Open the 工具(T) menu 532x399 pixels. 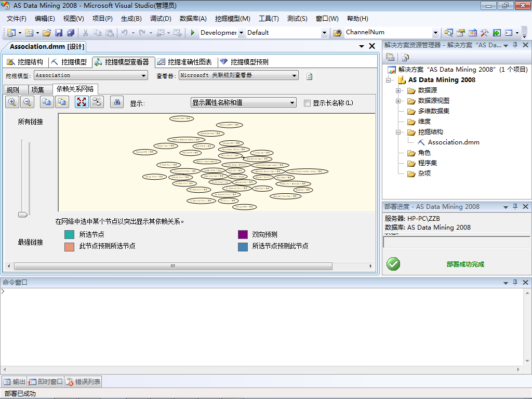coord(269,19)
